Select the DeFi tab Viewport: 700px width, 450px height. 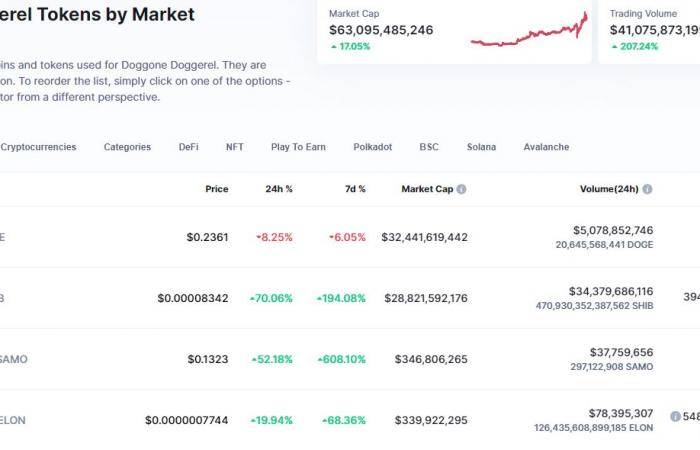pyautogui.click(x=188, y=147)
